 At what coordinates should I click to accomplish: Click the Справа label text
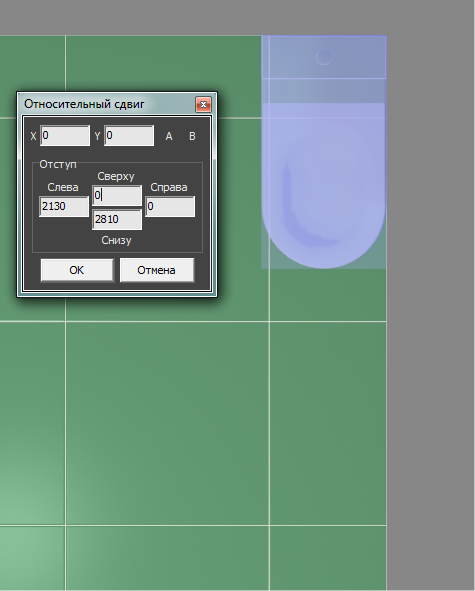point(169,187)
